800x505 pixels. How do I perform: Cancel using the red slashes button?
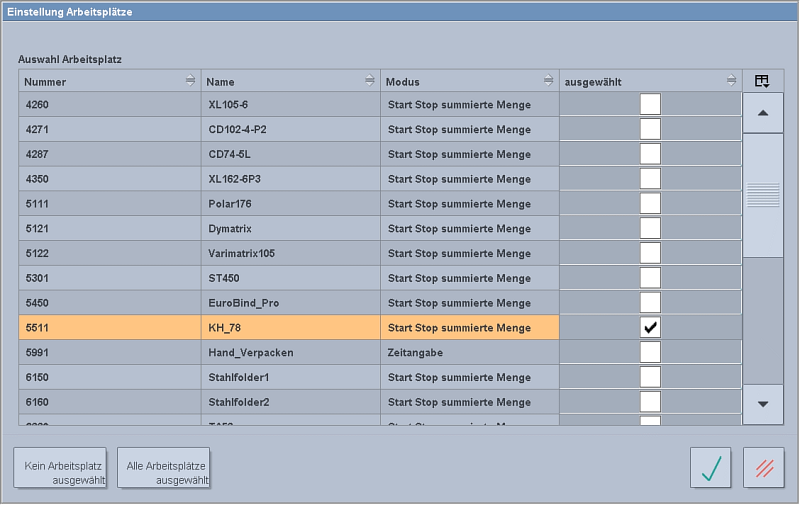(x=763, y=467)
